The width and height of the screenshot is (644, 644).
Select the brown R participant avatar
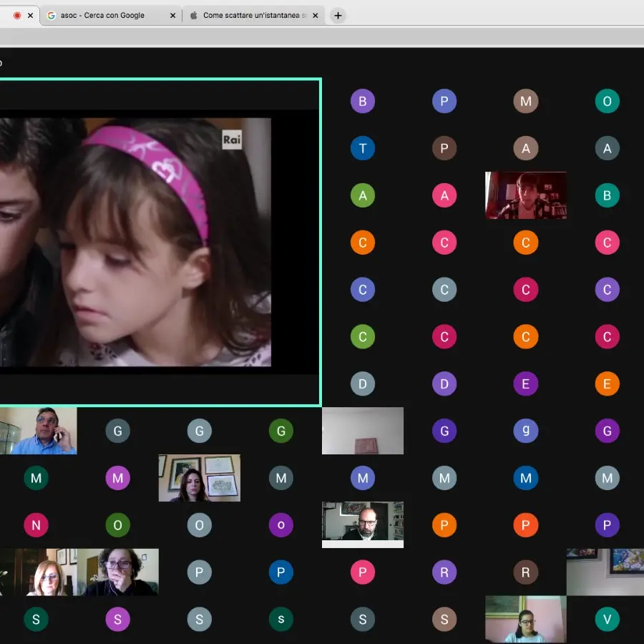click(x=525, y=572)
